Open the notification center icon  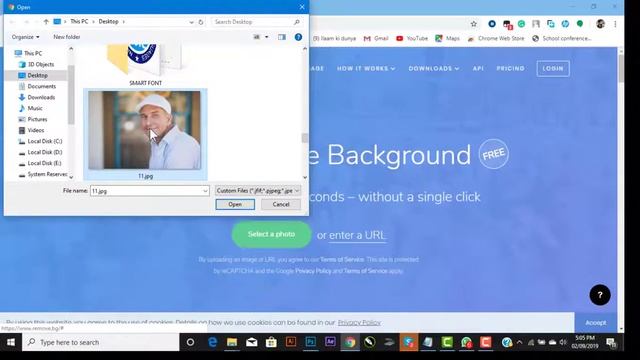click(x=611, y=342)
